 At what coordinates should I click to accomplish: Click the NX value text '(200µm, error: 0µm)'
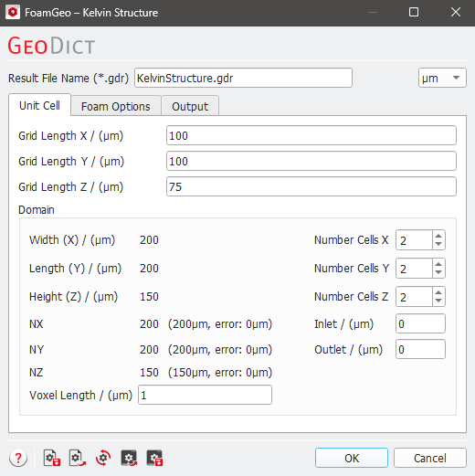tap(220, 324)
